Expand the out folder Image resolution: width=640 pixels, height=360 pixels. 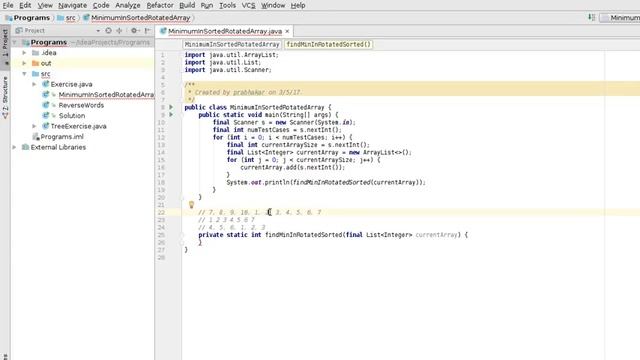click(x=24, y=63)
